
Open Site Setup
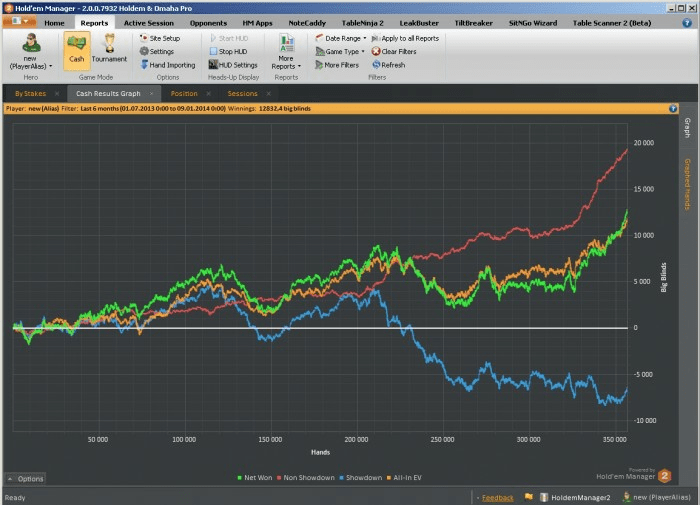(x=160, y=38)
